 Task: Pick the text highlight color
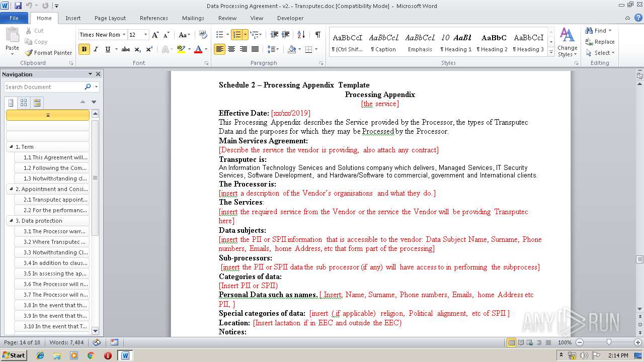coord(181,49)
